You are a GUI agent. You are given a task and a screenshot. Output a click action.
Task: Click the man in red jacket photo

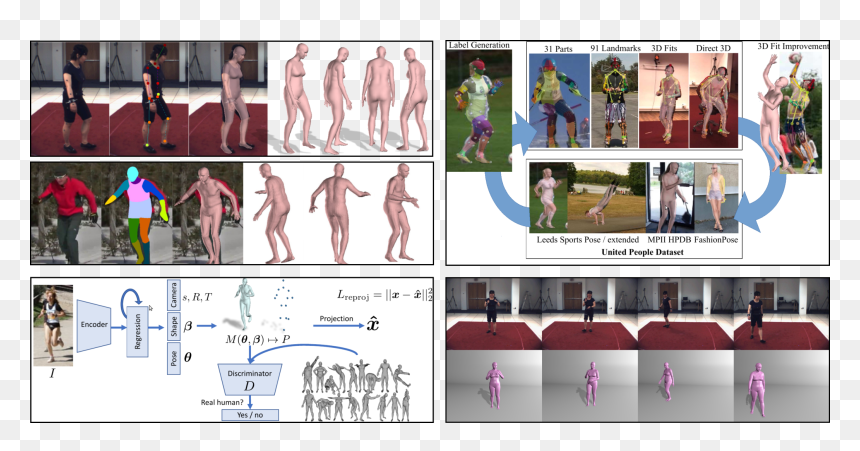click(67, 213)
